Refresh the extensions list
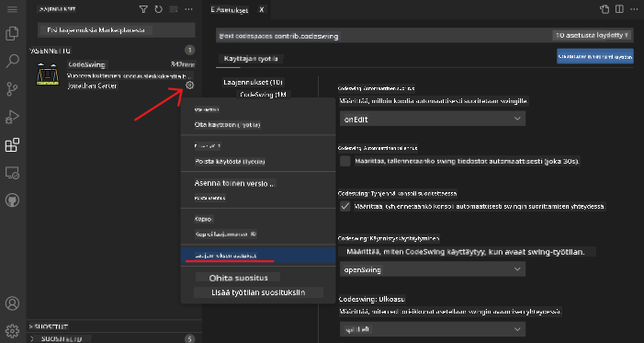This screenshot has height=343, width=644. [159, 9]
